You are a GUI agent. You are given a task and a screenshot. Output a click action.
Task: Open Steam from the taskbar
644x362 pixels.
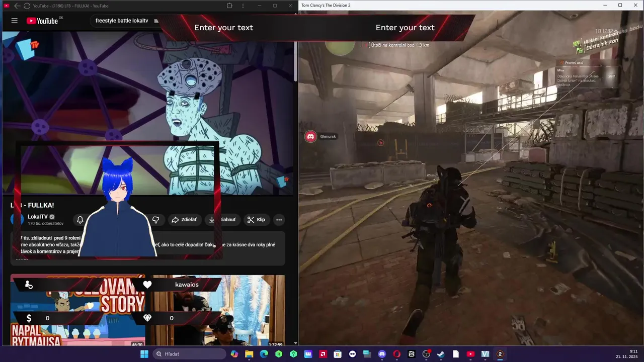(x=441, y=354)
